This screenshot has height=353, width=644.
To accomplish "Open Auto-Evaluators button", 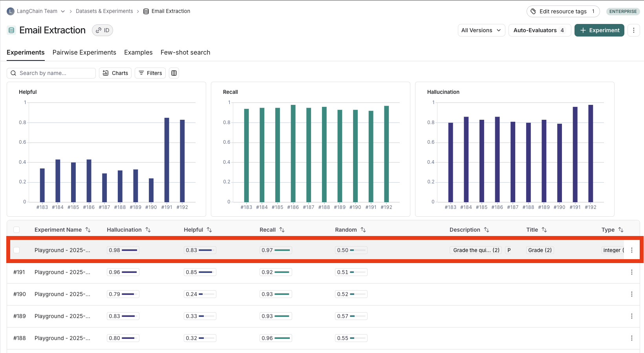I will click(x=539, y=30).
